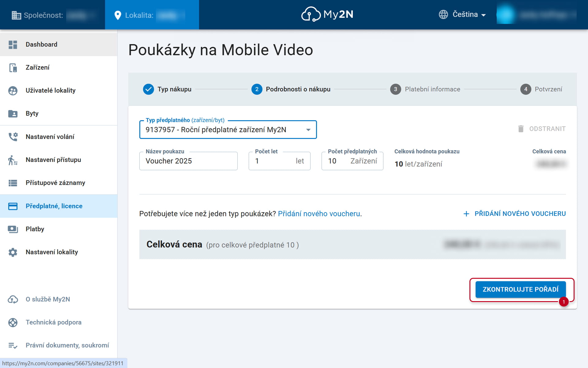Click the Název poukazu input field

(x=188, y=161)
